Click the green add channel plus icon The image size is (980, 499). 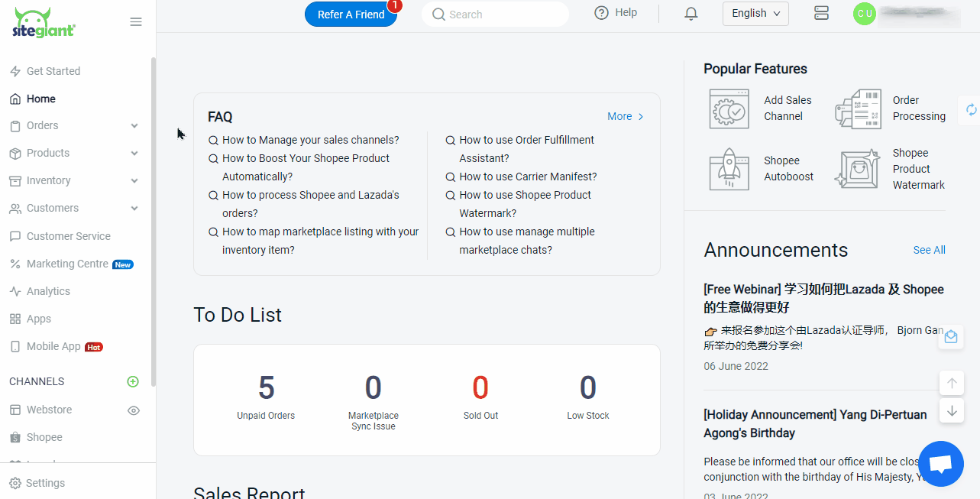pos(133,381)
